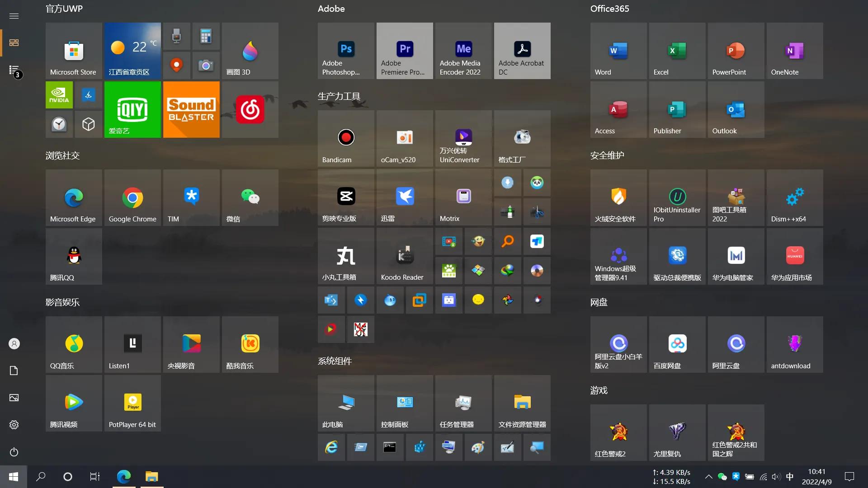Open the iQIYI 爱奇艺 green tile

click(x=132, y=109)
